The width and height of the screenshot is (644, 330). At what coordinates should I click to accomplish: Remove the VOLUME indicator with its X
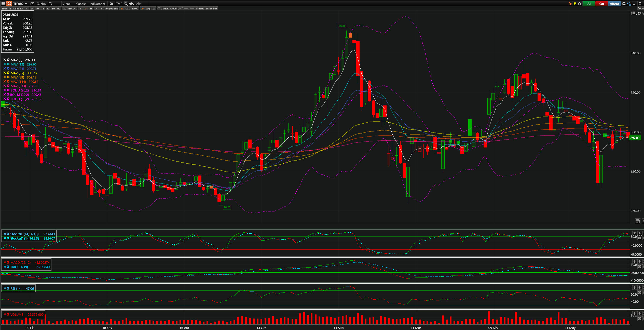(x=5, y=314)
